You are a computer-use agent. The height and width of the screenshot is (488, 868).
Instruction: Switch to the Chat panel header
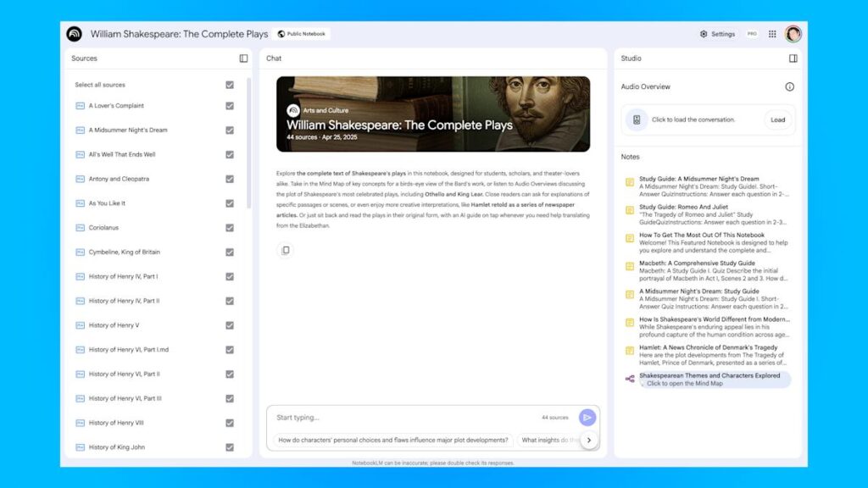tap(273, 58)
